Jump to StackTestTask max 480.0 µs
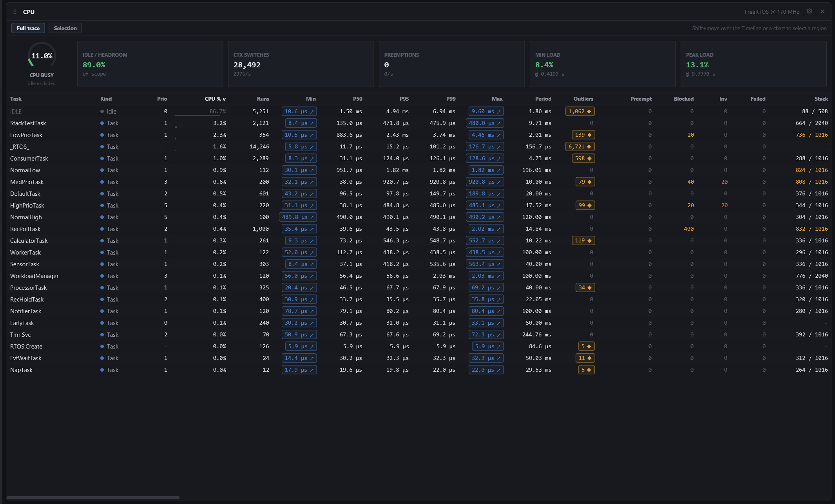This screenshot has height=504, width=835. click(x=485, y=123)
